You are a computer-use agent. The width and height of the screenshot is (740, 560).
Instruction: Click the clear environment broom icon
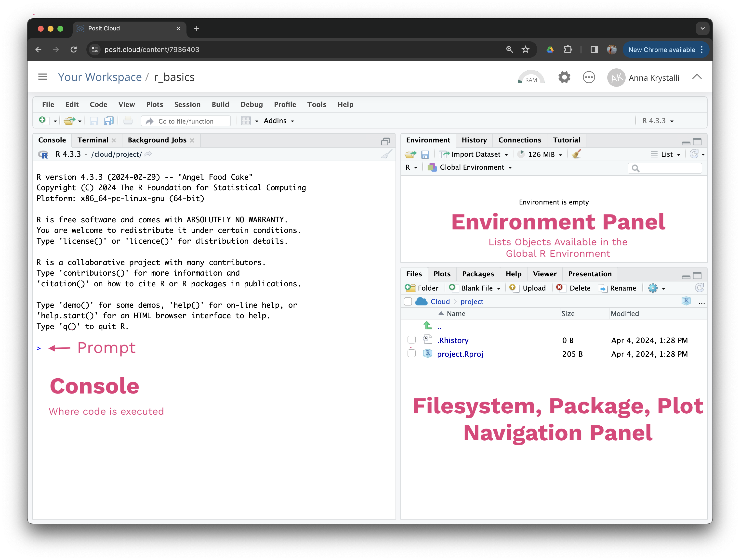pos(576,154)
